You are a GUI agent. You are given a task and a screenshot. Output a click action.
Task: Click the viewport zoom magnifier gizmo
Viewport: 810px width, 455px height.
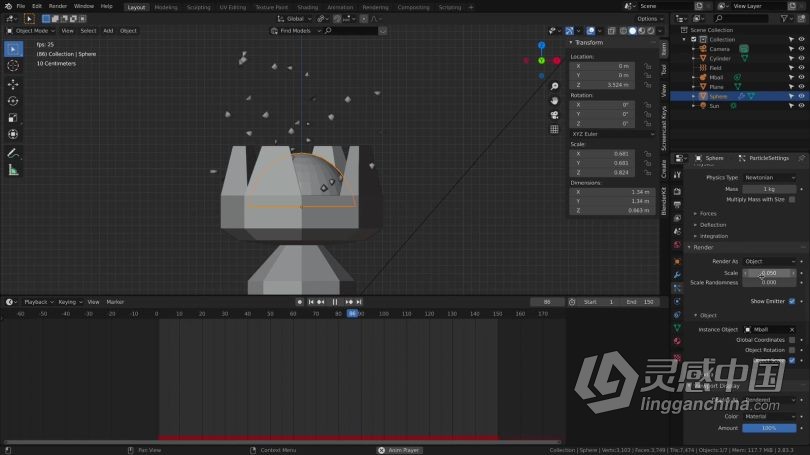(x=554, y=86)
